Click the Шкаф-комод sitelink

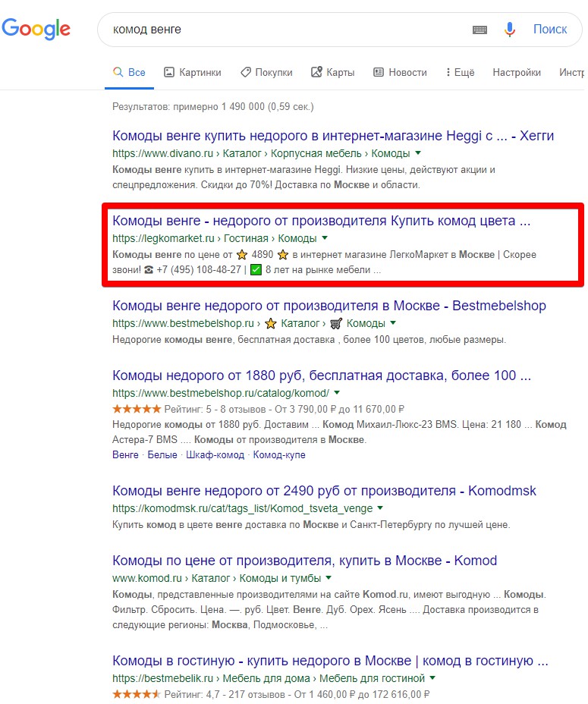pos(215,455)
